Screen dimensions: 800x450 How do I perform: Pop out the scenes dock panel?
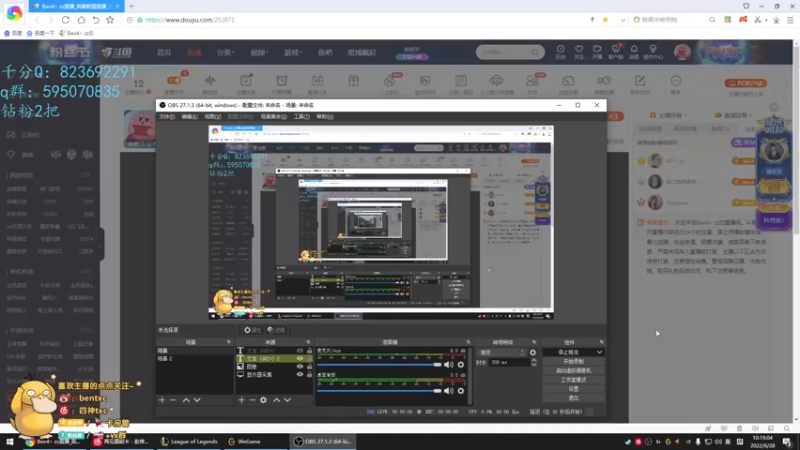click(x=228, y=342)
